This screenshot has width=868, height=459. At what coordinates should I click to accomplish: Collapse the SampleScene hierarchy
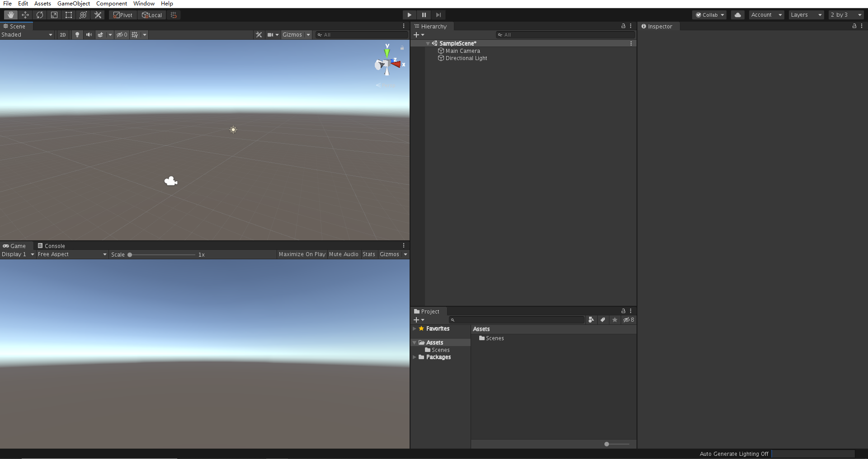pos(428,43)
